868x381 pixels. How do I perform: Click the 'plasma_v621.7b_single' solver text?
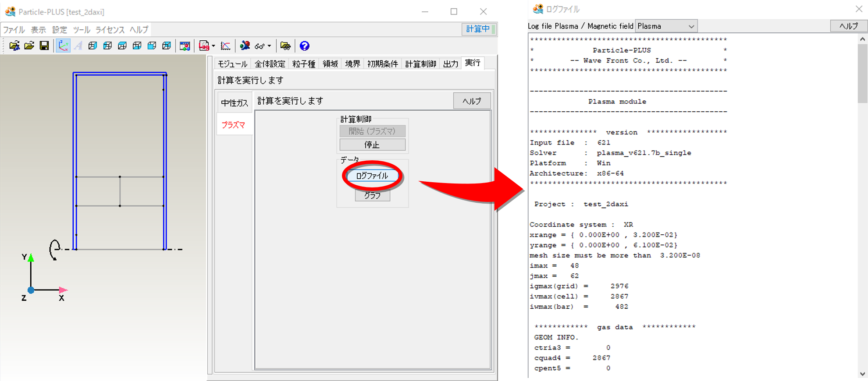point(644,153)
